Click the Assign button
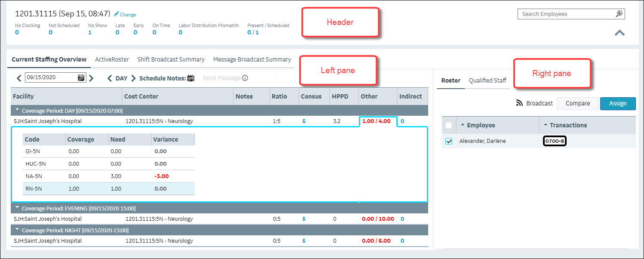This screenshot has height=259, width=644. pyautogui.click(x=617, y=104)
